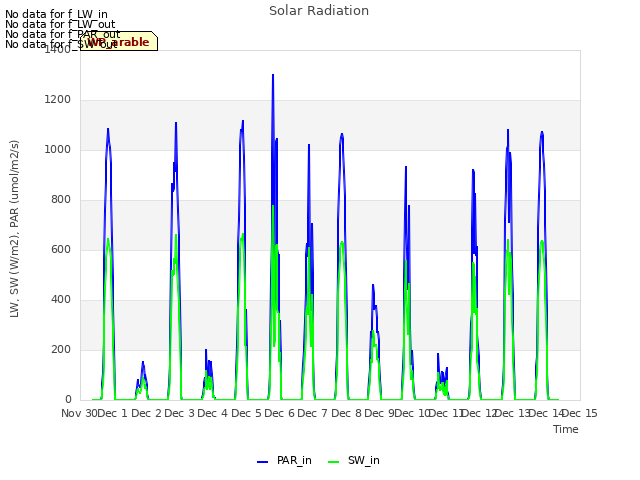Click the 800 y-axis tick label

[x=61, y=200]
